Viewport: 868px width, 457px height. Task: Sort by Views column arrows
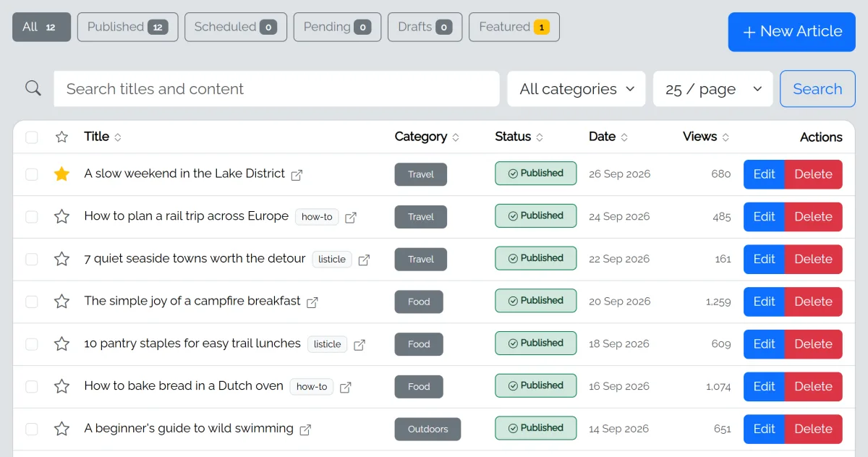click(726, 137)
